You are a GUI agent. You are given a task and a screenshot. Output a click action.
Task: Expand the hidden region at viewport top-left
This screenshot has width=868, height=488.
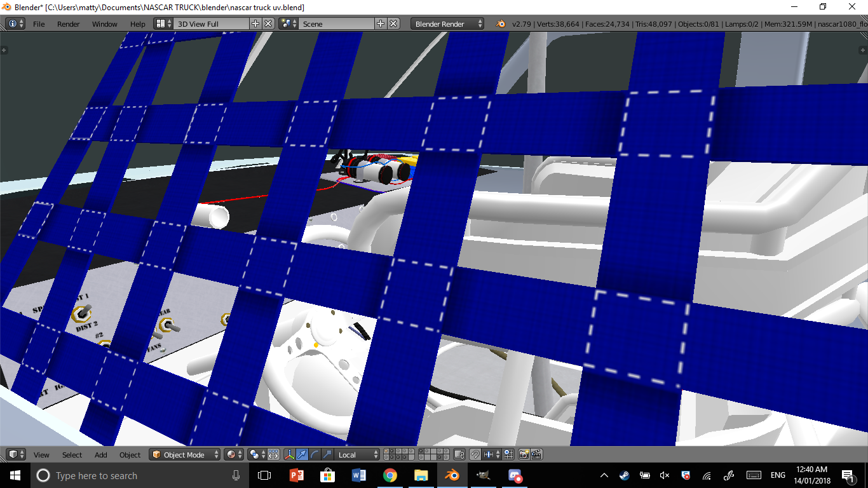(4, 50)
